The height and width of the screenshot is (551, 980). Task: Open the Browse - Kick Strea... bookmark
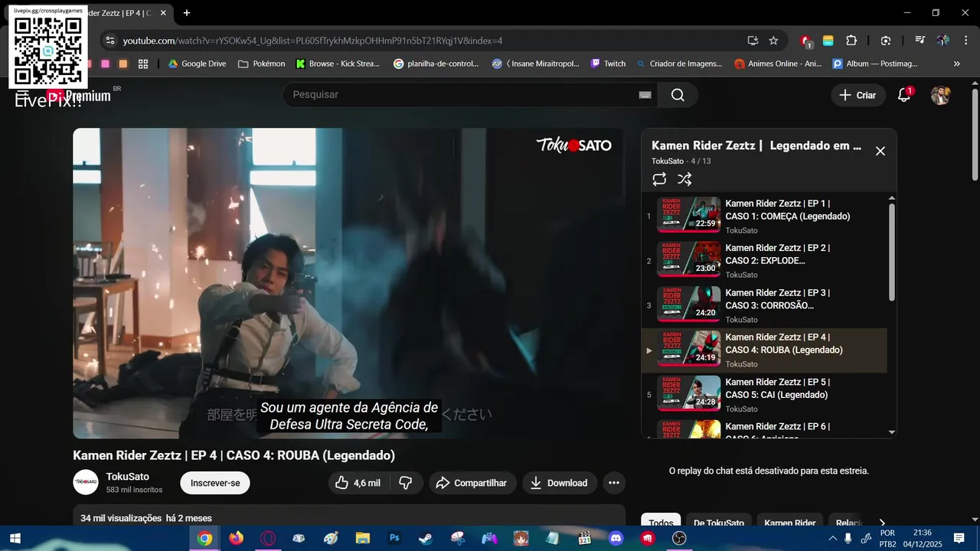[338, 64]
